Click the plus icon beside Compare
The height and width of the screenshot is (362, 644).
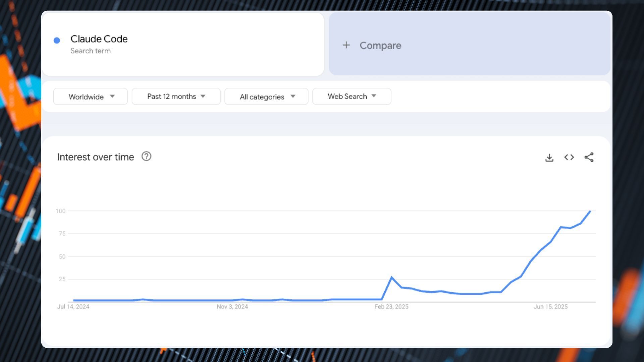coord(346,45)
